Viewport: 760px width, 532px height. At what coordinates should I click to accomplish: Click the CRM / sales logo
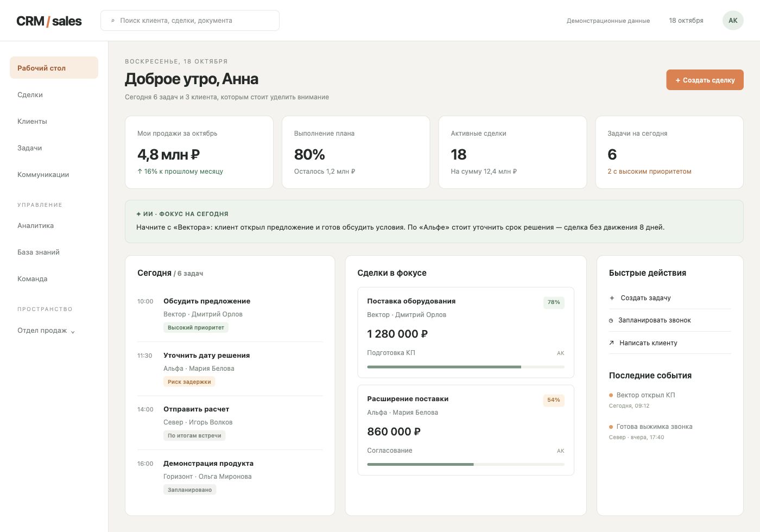pos(49,21)
